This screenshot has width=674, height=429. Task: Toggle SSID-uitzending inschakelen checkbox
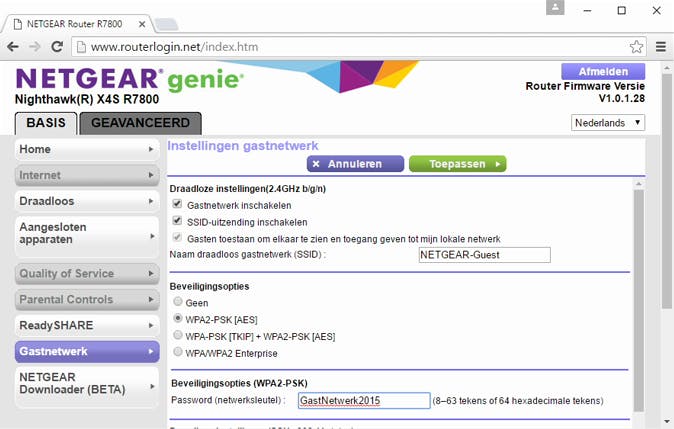177,221
